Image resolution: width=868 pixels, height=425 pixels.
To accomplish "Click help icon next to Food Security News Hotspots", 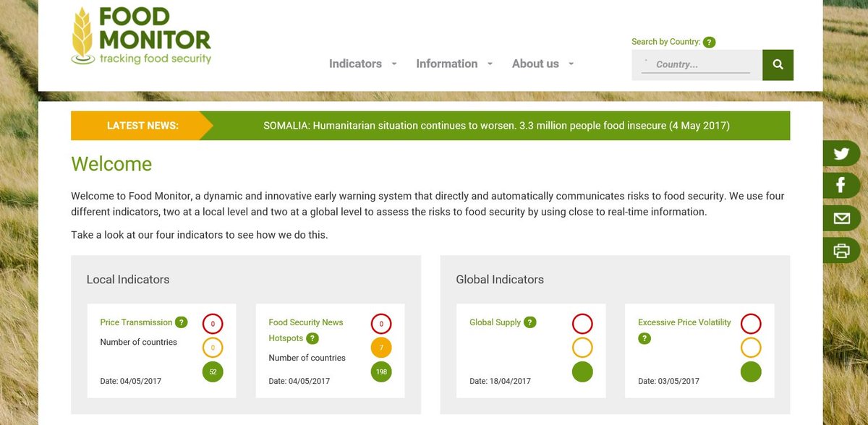I will [312, 338].
